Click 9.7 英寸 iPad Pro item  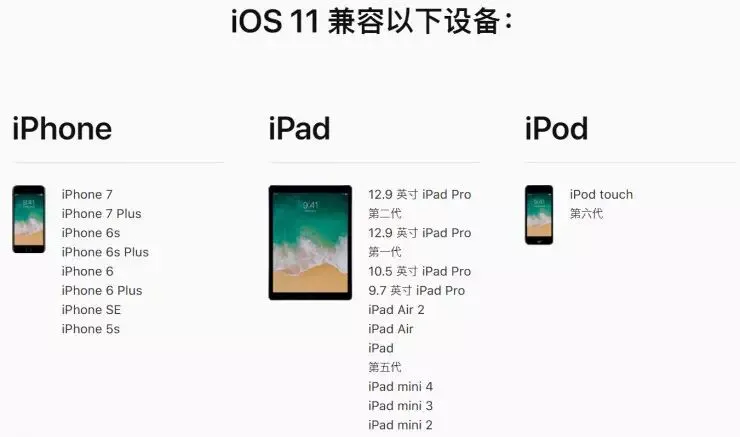coord(417,291)
